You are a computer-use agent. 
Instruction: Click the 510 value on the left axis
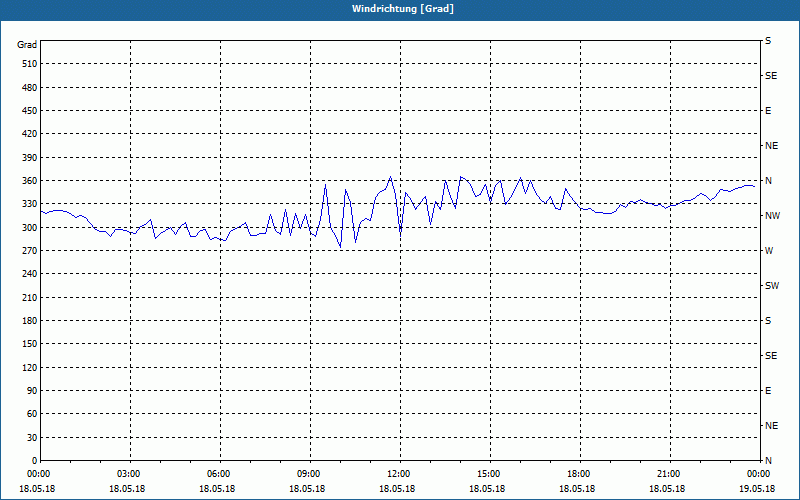(x=30, y=64)
